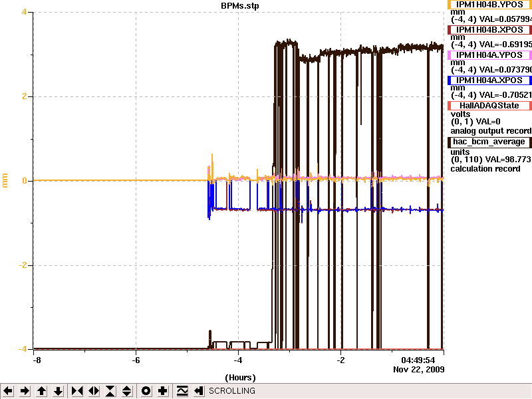This screenshot has width=532, height=399.
Task: Click the 'calculation record' description text
Action: tap(485, 169)
